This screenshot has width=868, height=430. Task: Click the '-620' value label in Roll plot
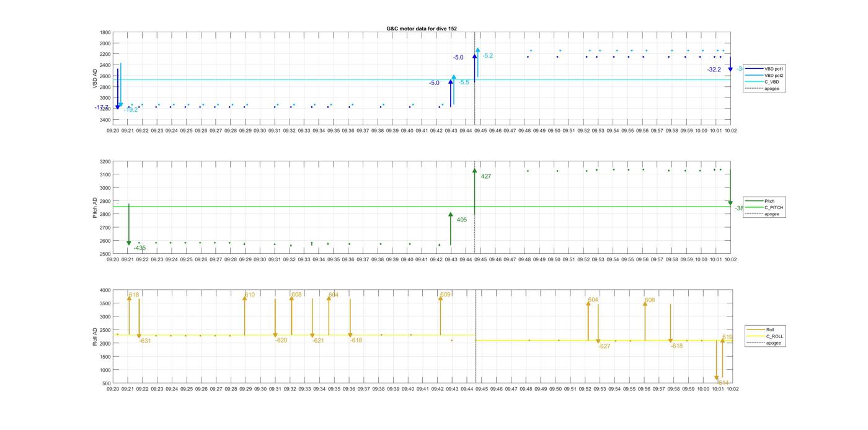281,341
